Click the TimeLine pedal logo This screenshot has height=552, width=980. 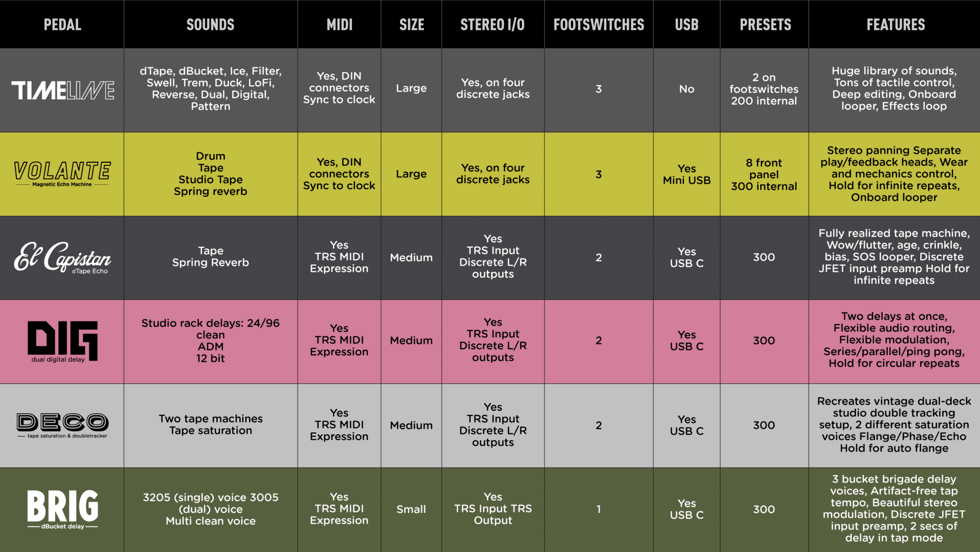coord(63,90)
